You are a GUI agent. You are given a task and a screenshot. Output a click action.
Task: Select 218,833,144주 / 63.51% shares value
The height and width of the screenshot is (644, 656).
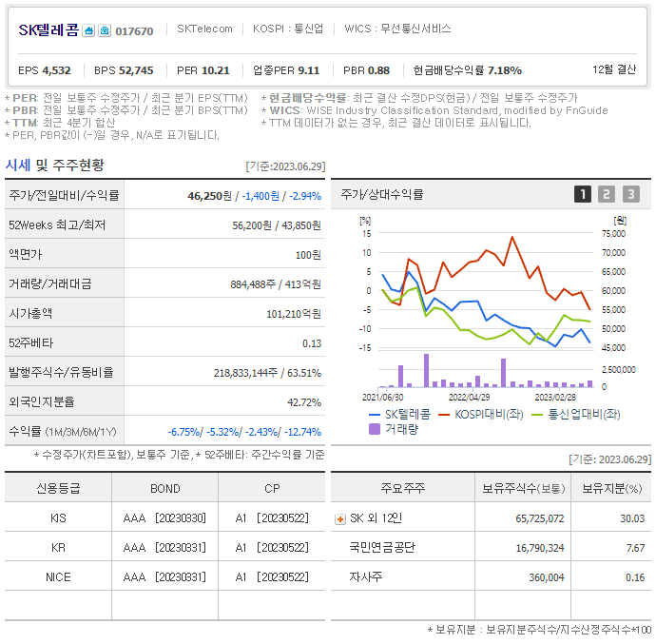[267, 373]
